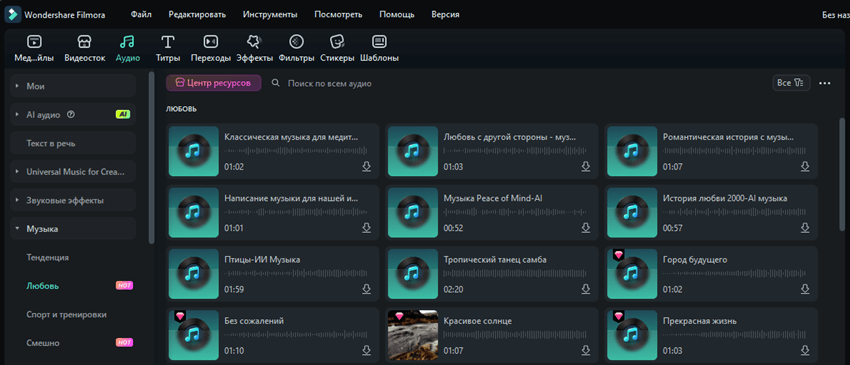Click the Без сожалений track title
850x365 pixels.
pos(254,321)
